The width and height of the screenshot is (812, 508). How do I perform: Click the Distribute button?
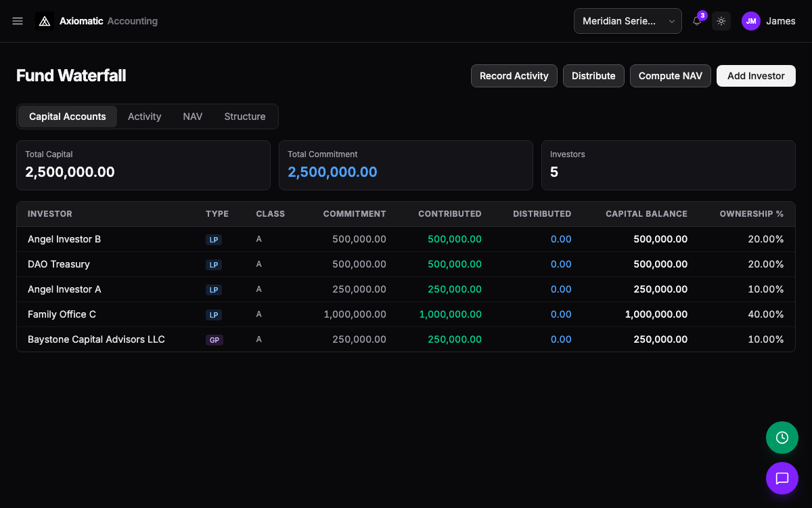pyautogui.click(x=593, y=76)
